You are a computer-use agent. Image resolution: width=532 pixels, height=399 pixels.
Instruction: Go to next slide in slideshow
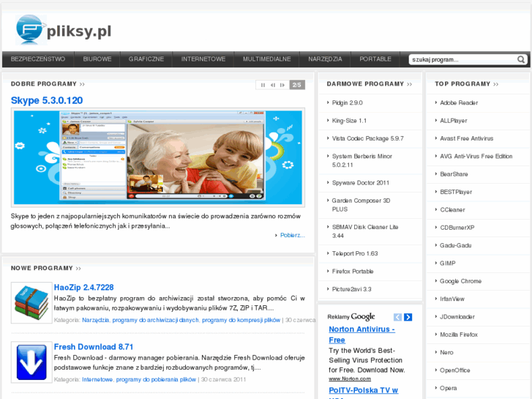pyautogui.click(x=282, y=85)
